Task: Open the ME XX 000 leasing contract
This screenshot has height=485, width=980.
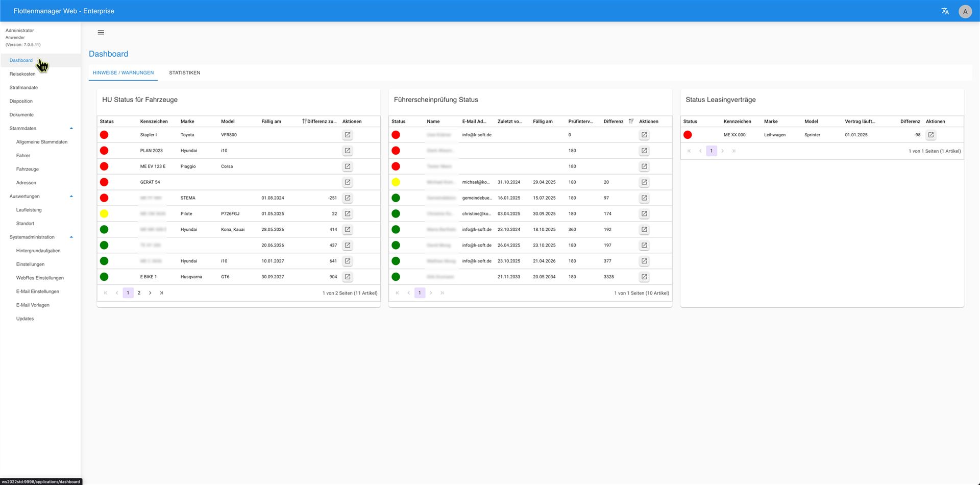Action: click(930, 135)
